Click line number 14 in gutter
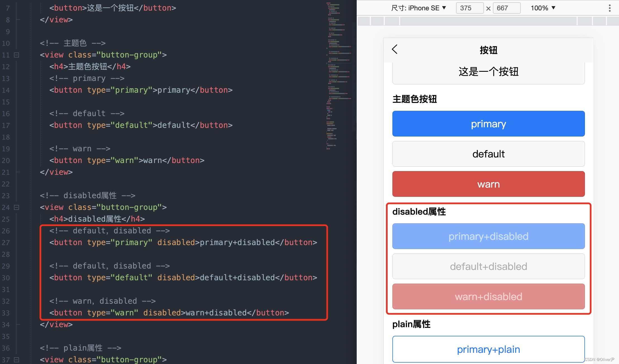 click(x=6, y=90)
